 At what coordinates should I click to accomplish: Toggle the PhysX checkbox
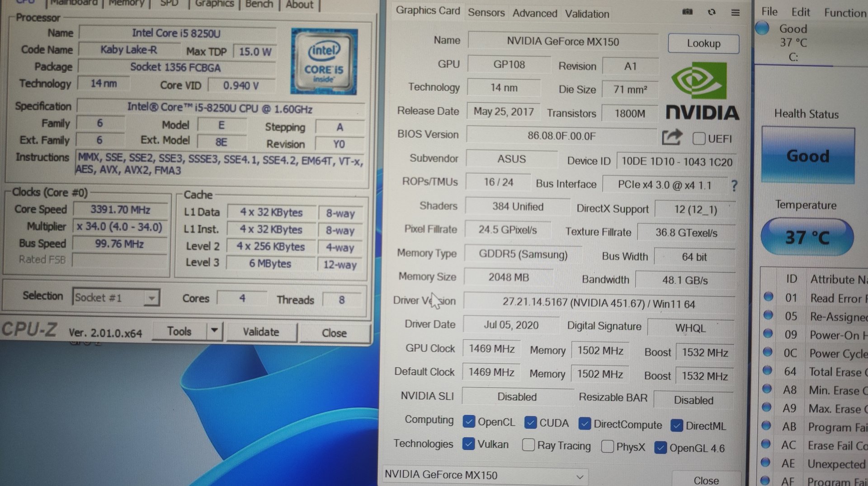608,446
